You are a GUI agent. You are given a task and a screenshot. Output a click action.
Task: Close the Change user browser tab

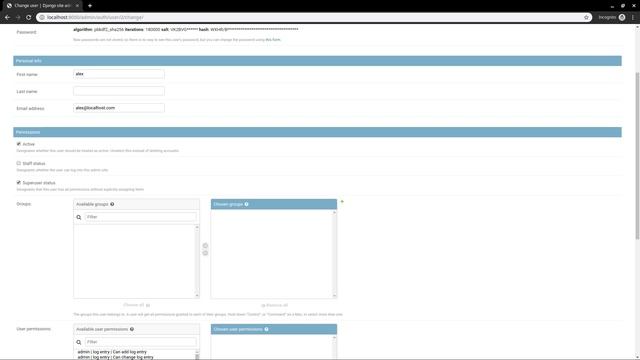[x=77, y=6]
